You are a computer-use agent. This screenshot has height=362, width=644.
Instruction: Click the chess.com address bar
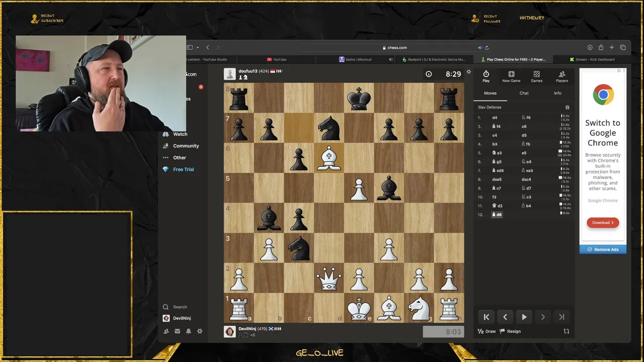pyautogui.click(x=394, y=47)
